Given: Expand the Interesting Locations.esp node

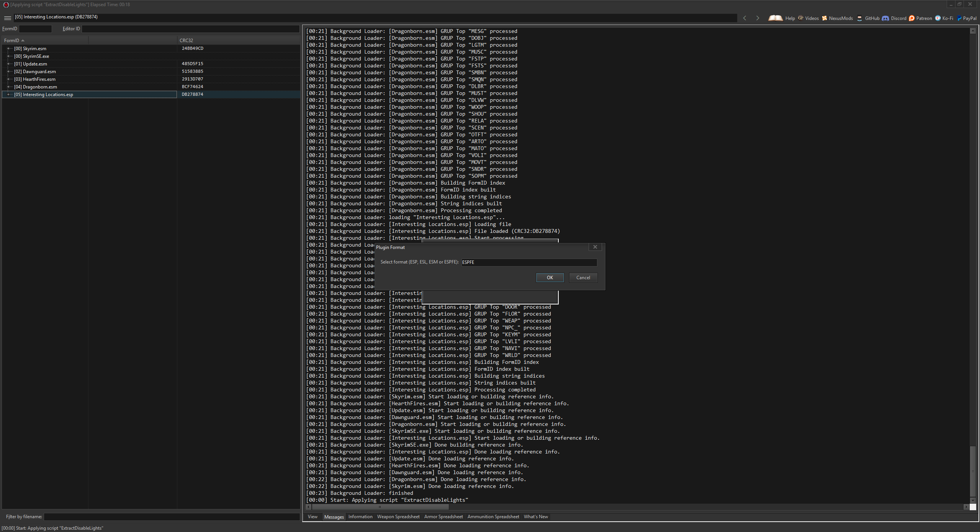Looking at the screenshot, I should tap(9, 94).
